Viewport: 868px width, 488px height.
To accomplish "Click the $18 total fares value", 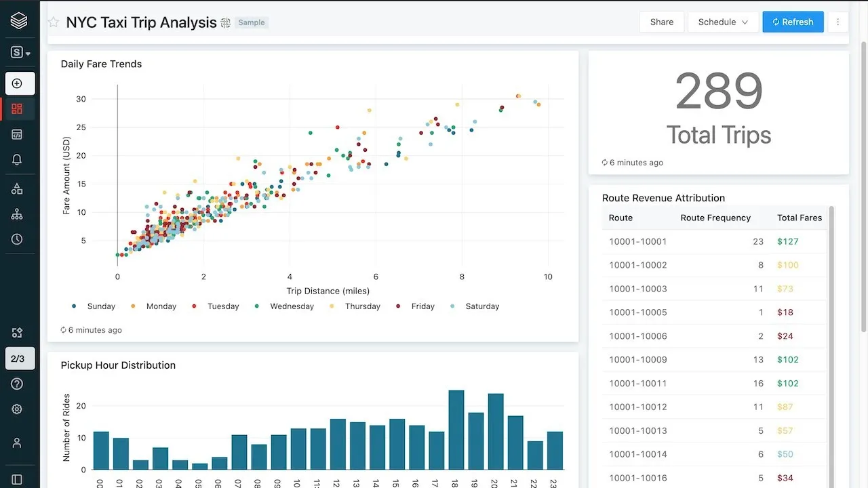I will tap(785, 312).
